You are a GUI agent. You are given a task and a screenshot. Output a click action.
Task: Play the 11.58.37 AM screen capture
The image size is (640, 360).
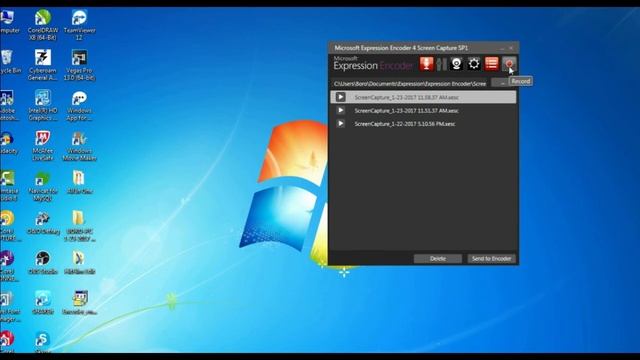click(x=340, y=97)
